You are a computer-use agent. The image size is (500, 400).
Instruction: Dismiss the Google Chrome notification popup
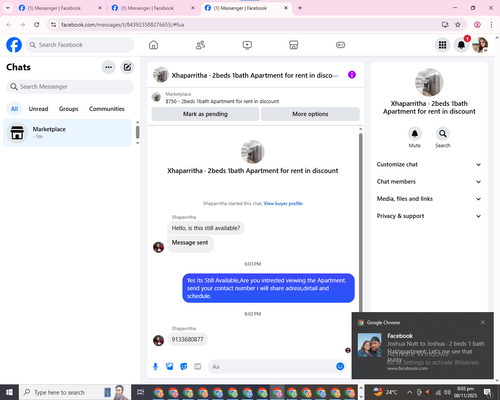point(483,322)
